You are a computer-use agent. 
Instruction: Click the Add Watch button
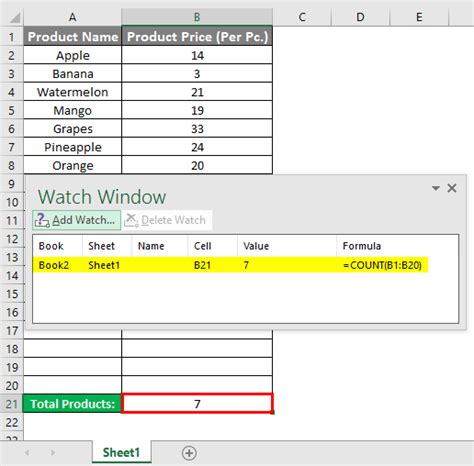(x=76, y=220)
